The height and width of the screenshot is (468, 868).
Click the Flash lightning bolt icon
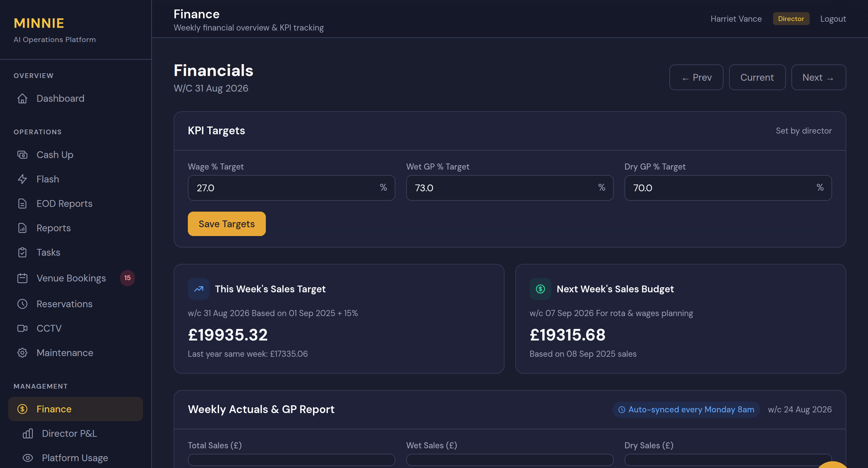(x=22, y=179)
